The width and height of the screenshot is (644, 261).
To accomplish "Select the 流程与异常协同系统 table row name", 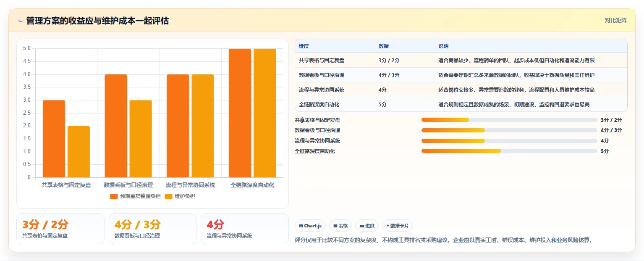I will (322, 90).
